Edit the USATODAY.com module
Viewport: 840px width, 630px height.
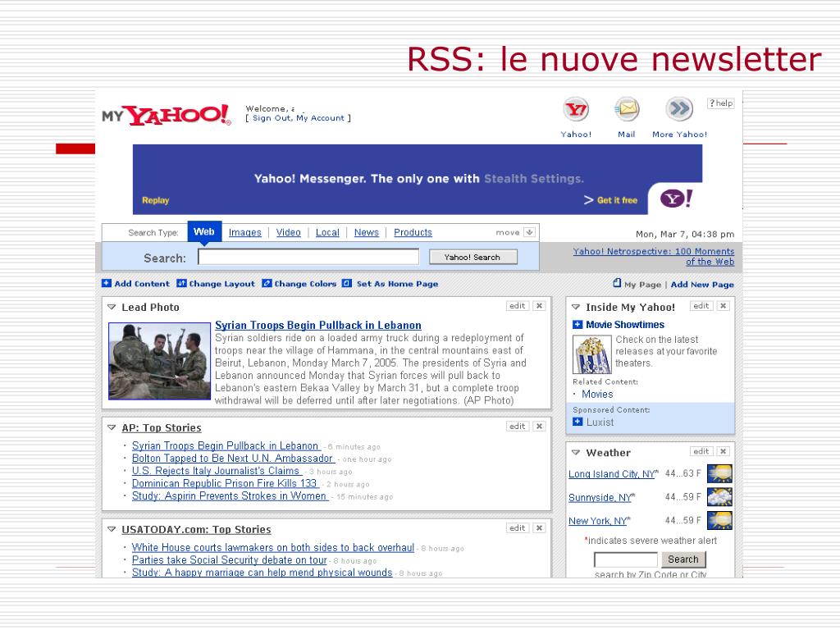coord(517,528)
